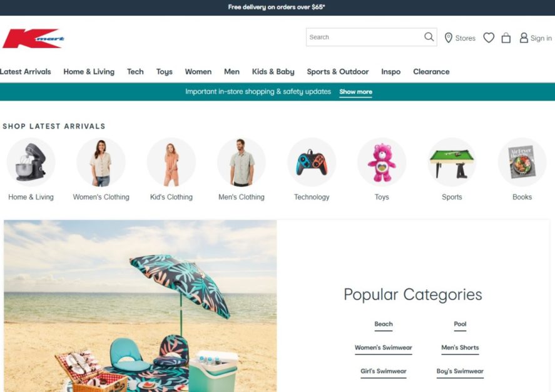Go home via Kmart logo

pyautogui.click(x=34, y=38)
